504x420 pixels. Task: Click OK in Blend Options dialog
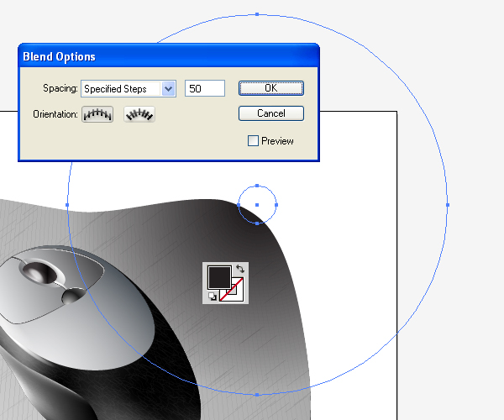(271, 88)
